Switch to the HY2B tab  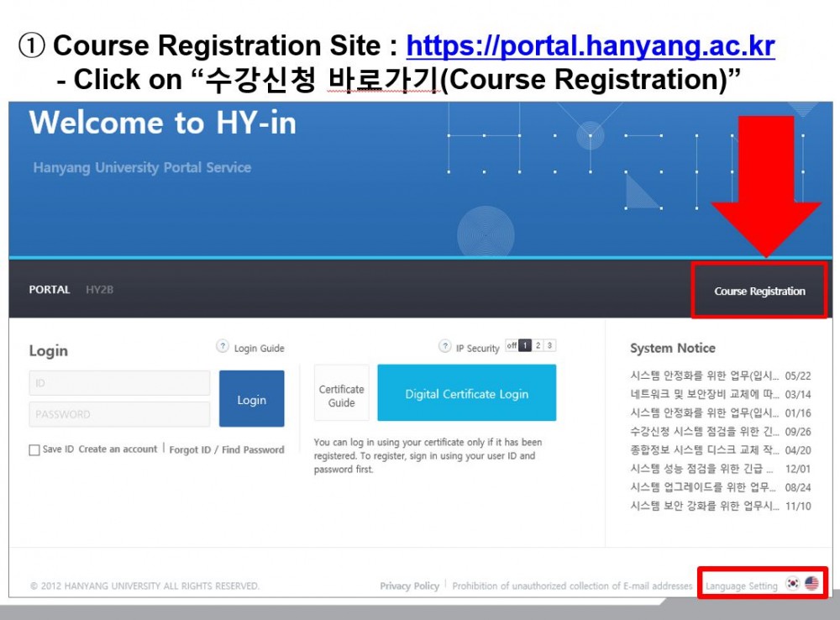pyautogui.click(x=100, y=289)
